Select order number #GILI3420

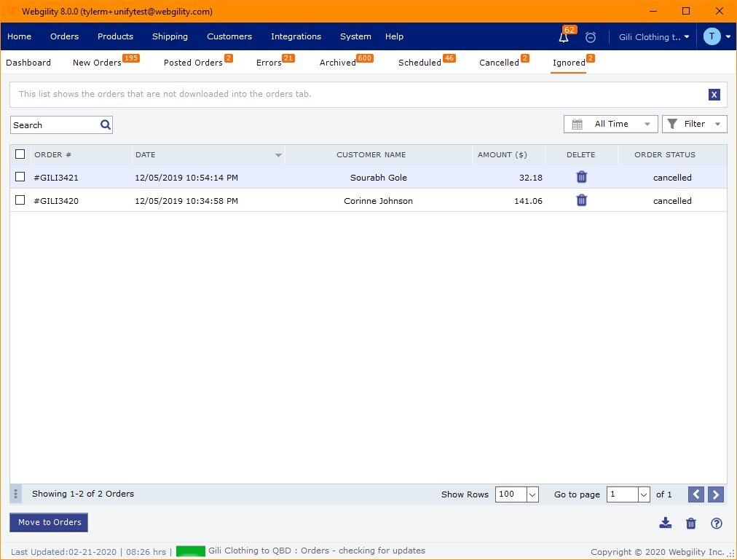(x=56, y=201)
